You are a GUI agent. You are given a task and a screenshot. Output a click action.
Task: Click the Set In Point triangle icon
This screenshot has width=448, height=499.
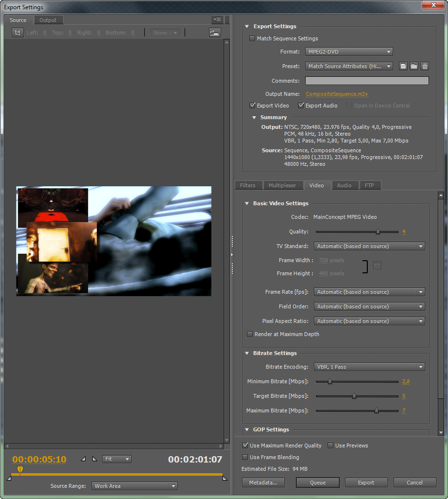pyautogui.click(x=83, y=459)
